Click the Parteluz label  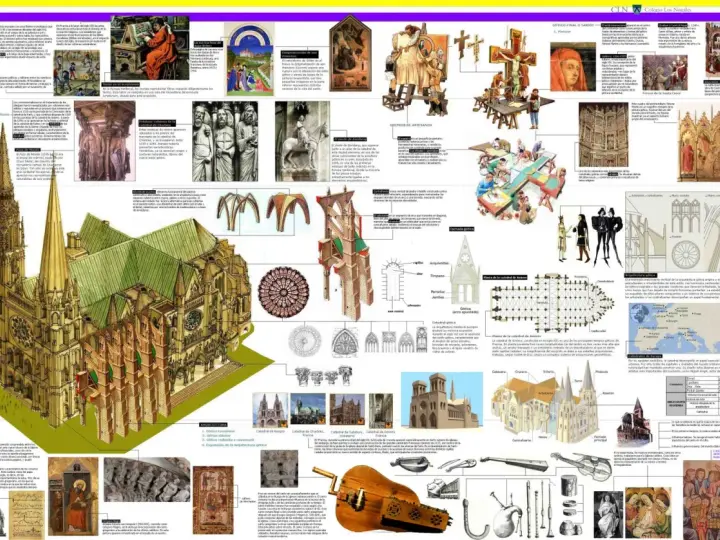[x=438, y=292]
